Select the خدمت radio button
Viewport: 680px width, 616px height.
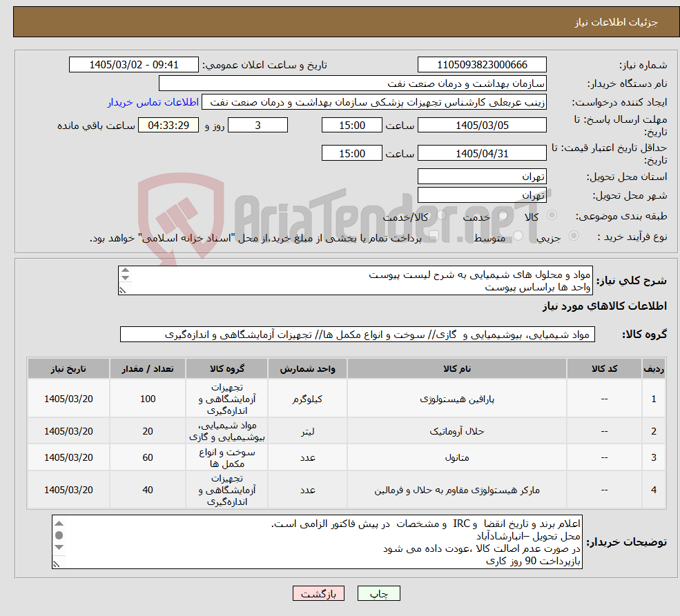[x=503, y=215]
